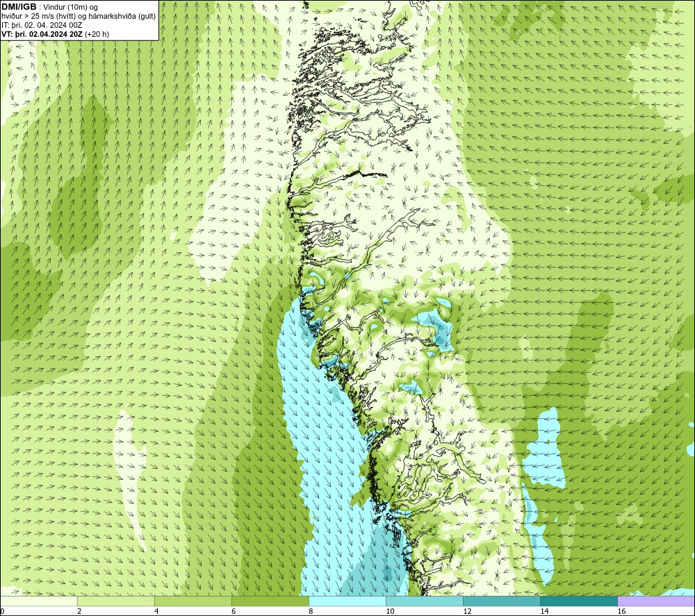
Task: Click the scale label '8'
Action: pos(311,611)
